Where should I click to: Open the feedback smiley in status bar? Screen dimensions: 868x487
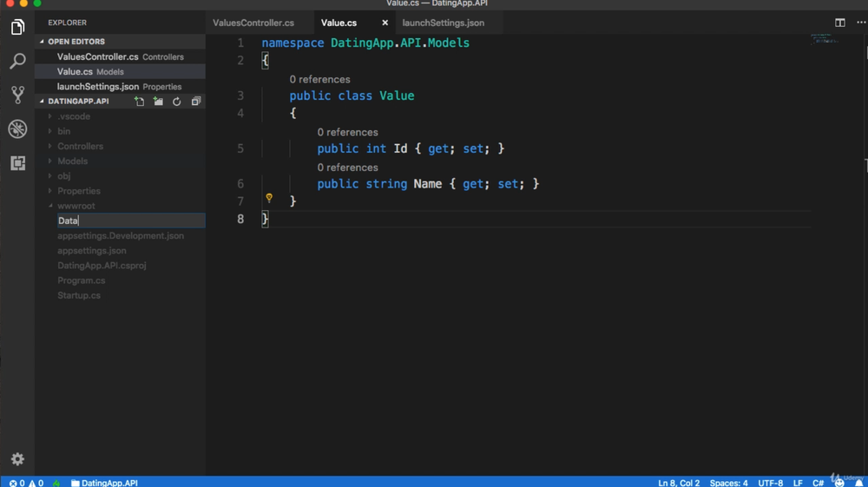coord(839,483)
